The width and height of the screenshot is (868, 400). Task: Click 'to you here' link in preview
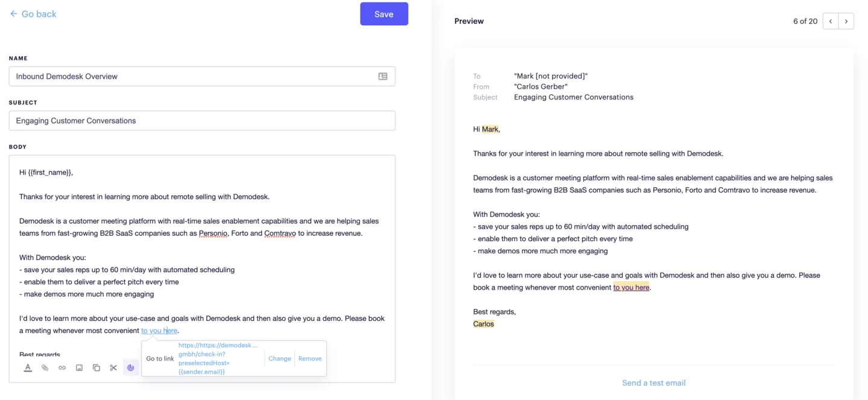coord(631,287)
